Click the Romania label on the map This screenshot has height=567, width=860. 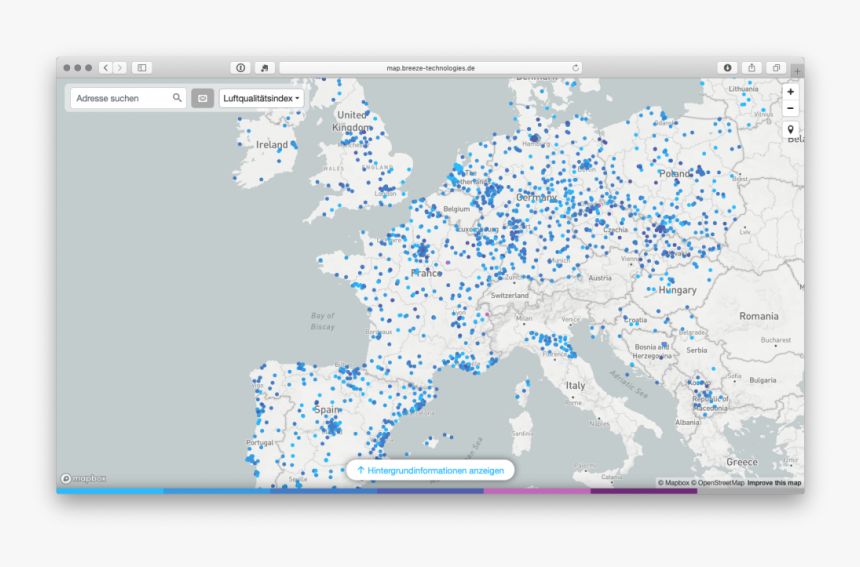(x=759, y=316)
